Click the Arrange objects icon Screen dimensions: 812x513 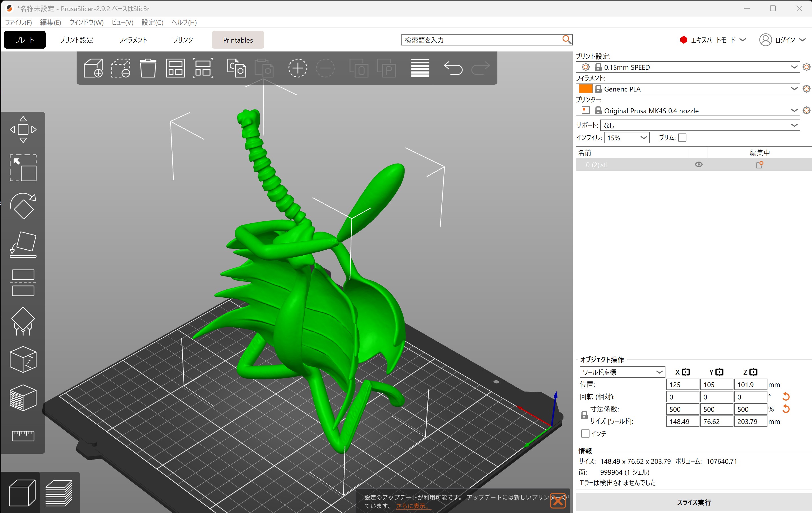(175, 68)
